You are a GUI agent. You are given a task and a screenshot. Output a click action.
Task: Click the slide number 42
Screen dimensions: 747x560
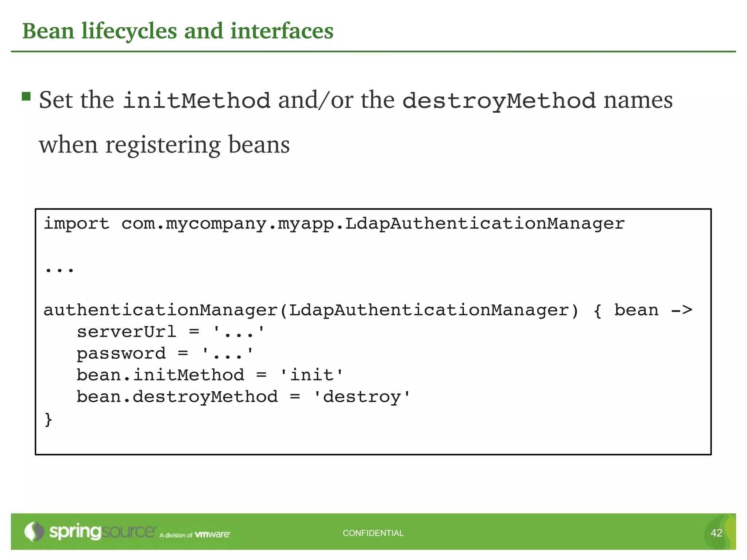pyautogui.click(x=716, y=533)
